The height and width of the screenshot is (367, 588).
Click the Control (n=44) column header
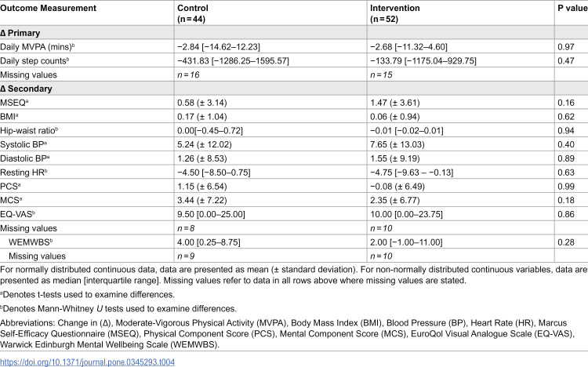pyautogui.click(x=193, y=13)
